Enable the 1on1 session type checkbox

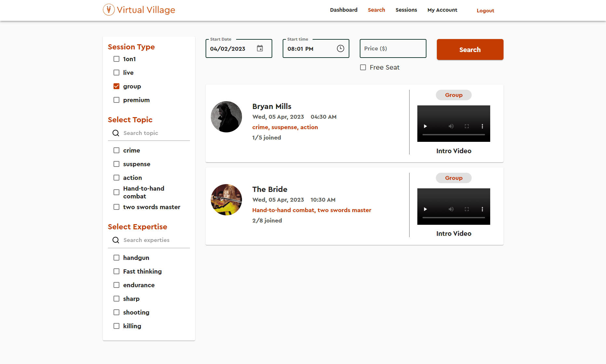(116, 59)
